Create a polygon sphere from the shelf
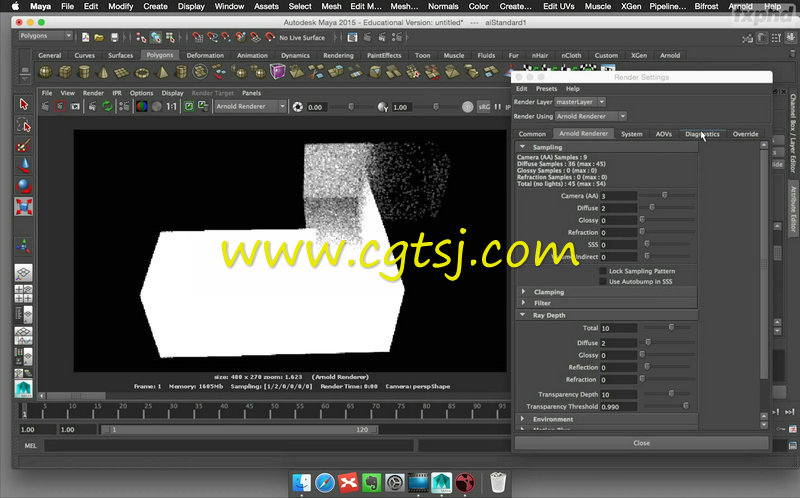The height and width of the screenshot is (498, 800). coord(45,72)
